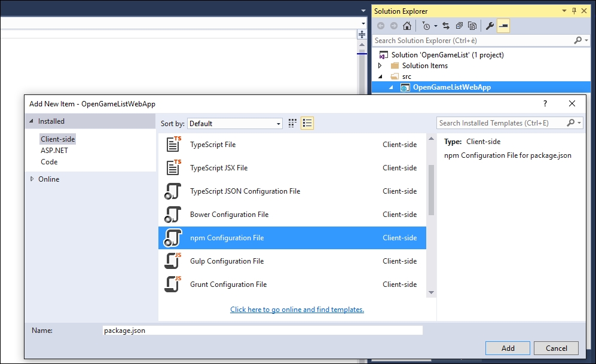Select Code template category

click(49, 162)
